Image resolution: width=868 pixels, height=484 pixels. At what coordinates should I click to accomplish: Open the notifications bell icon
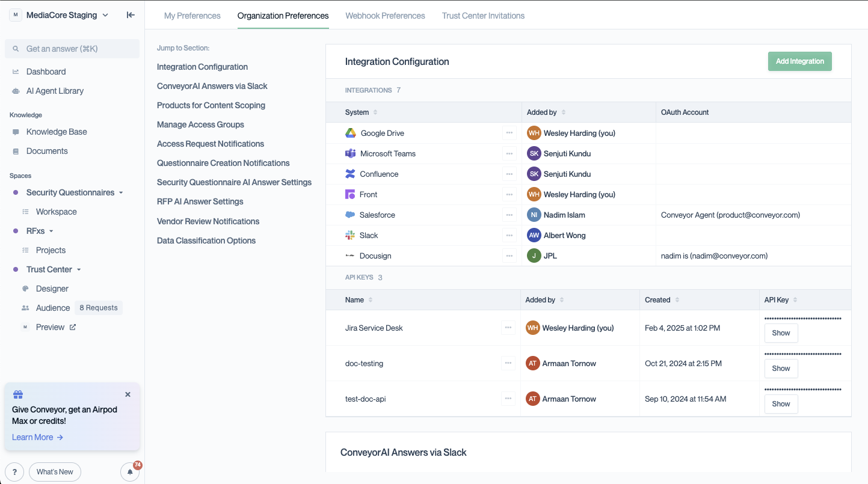(130, 472)
